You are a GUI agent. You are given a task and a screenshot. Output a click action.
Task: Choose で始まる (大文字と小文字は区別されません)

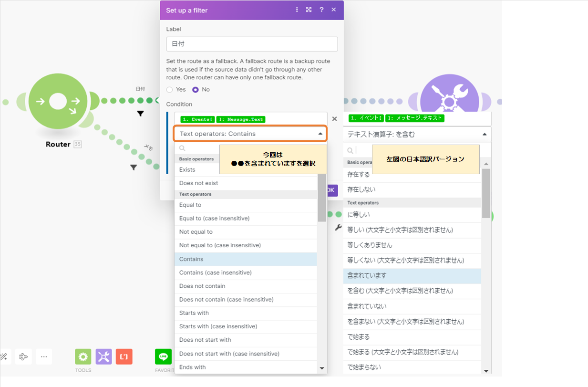pyautogui.click(x=412, y=352)
